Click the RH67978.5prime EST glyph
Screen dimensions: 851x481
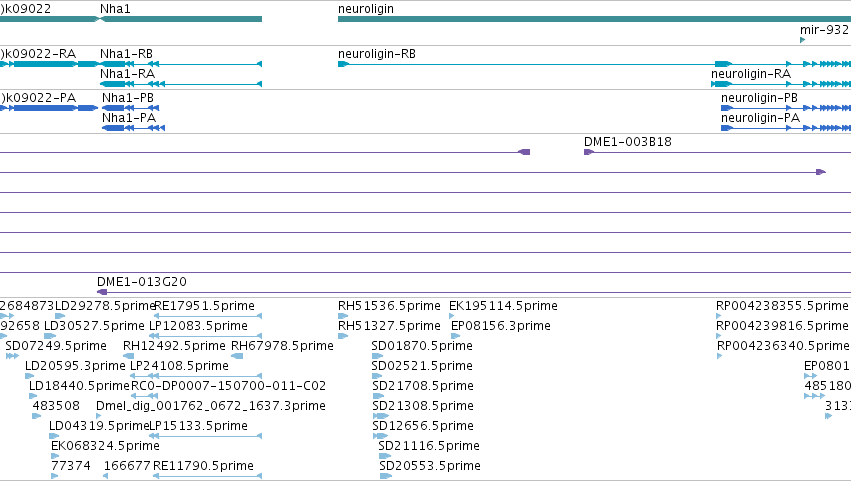tap(237, 356)
